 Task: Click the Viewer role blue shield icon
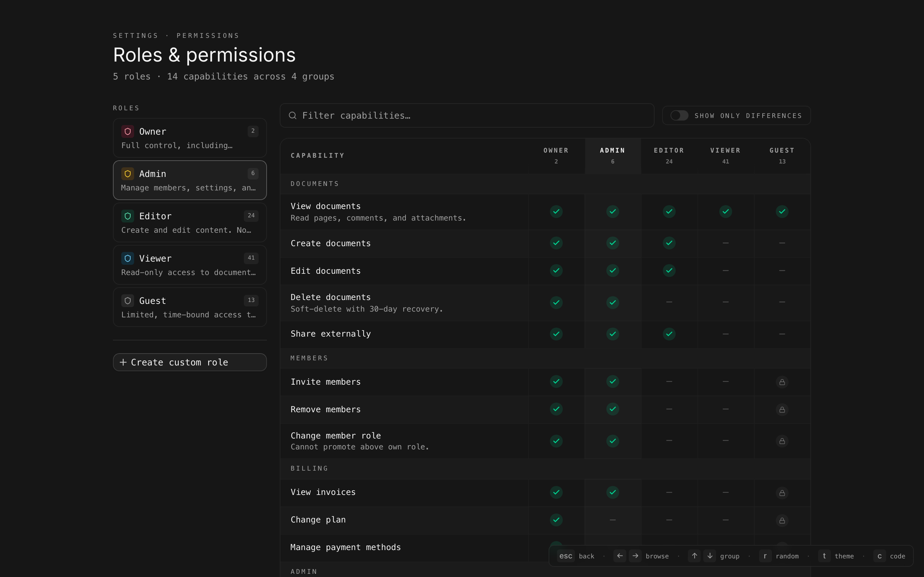(127, 258)
